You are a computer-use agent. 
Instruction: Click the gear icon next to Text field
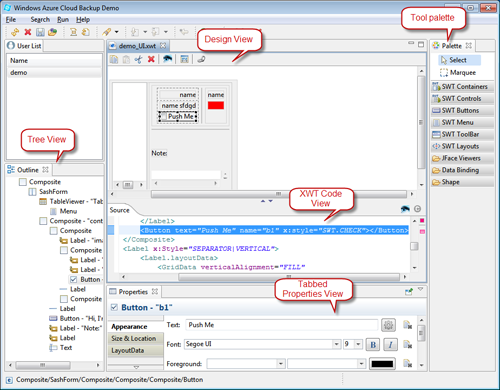pyautogui.click(x=388, y=325)
